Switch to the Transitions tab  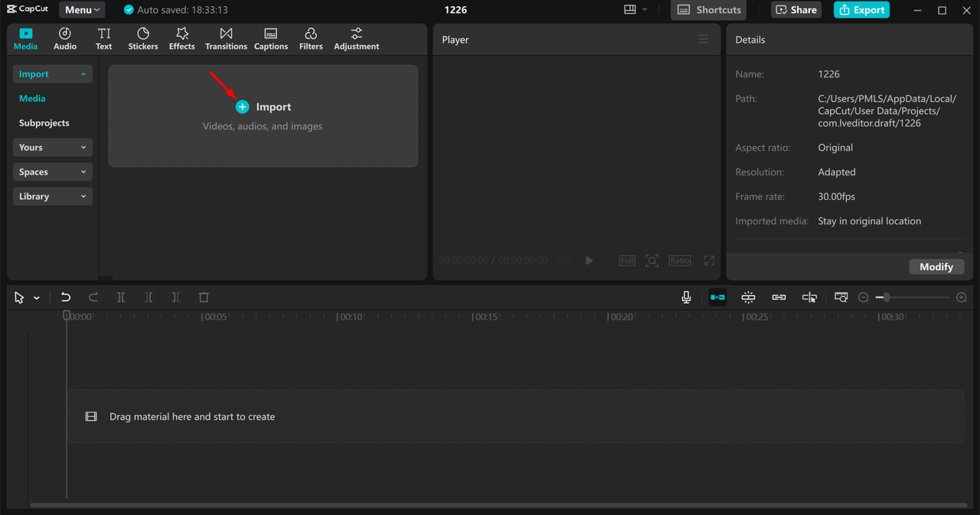[226, 39]
